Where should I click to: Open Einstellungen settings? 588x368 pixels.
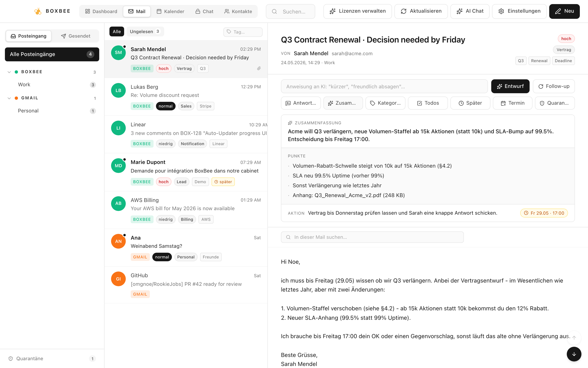coord(519,11)
